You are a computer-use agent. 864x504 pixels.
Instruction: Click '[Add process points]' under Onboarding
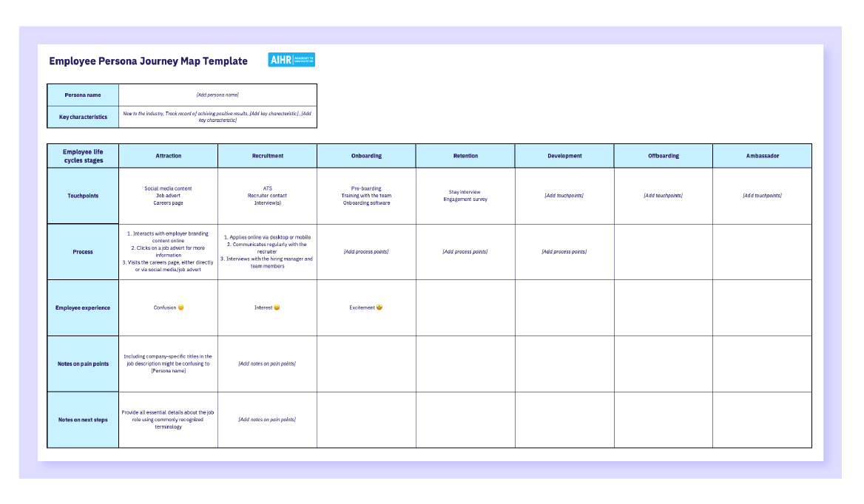[366, 252]
